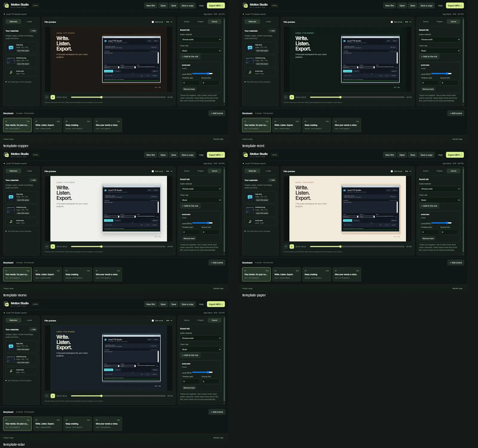The height and width of the screenshot is (448, 478).
Task: Click score.wav music note icon in template-copper
Action: tap(11, 72)
